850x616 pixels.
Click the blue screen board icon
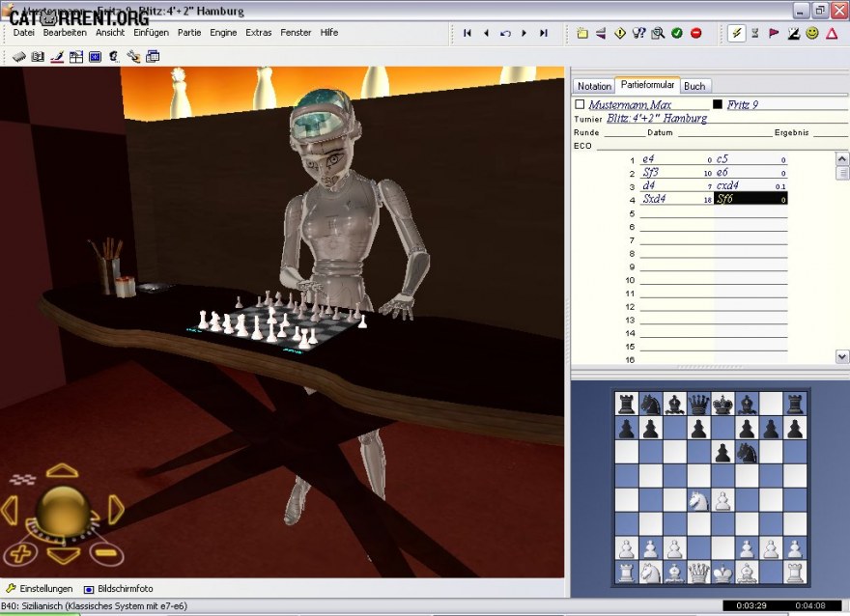tap(96, 56)
